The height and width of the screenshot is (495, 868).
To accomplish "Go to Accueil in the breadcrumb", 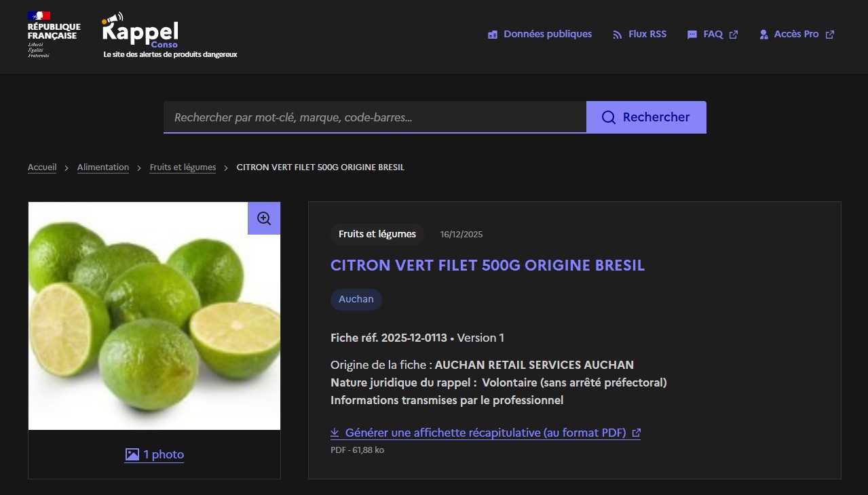I will [42, 167].
